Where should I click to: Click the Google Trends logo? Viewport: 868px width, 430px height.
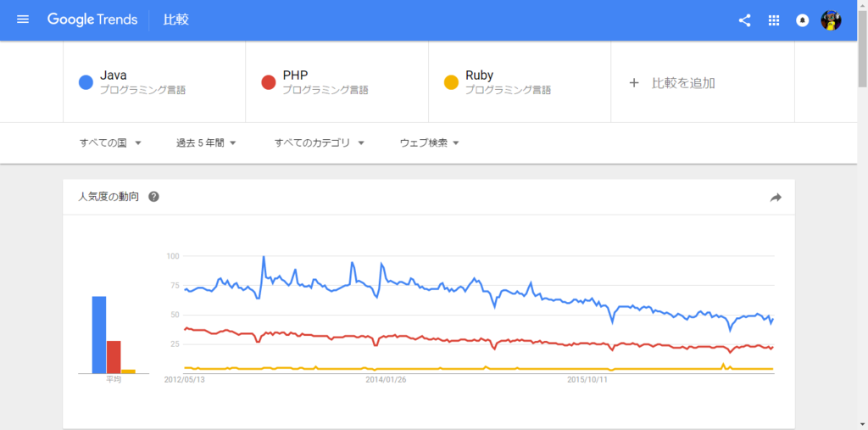(x=92, y=20)
